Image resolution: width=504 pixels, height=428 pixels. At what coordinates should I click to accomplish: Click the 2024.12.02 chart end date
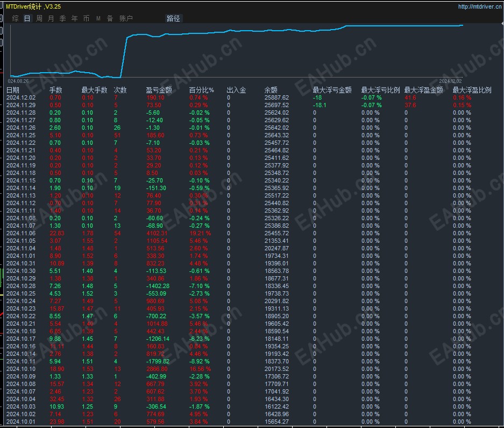[450, 81]
